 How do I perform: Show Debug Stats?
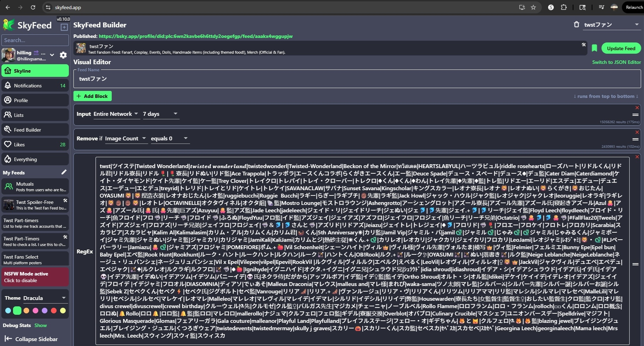[40, 325]
